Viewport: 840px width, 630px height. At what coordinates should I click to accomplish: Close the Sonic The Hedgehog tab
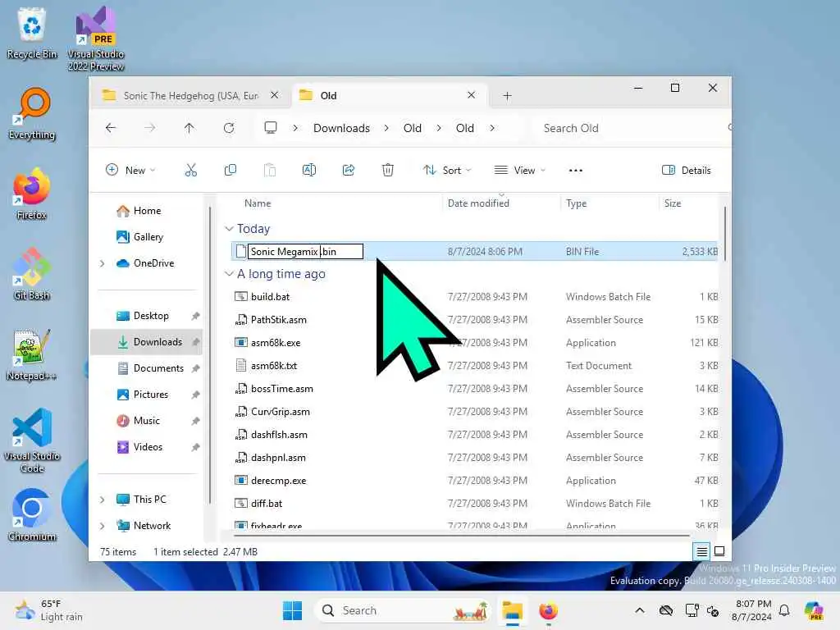274,95
